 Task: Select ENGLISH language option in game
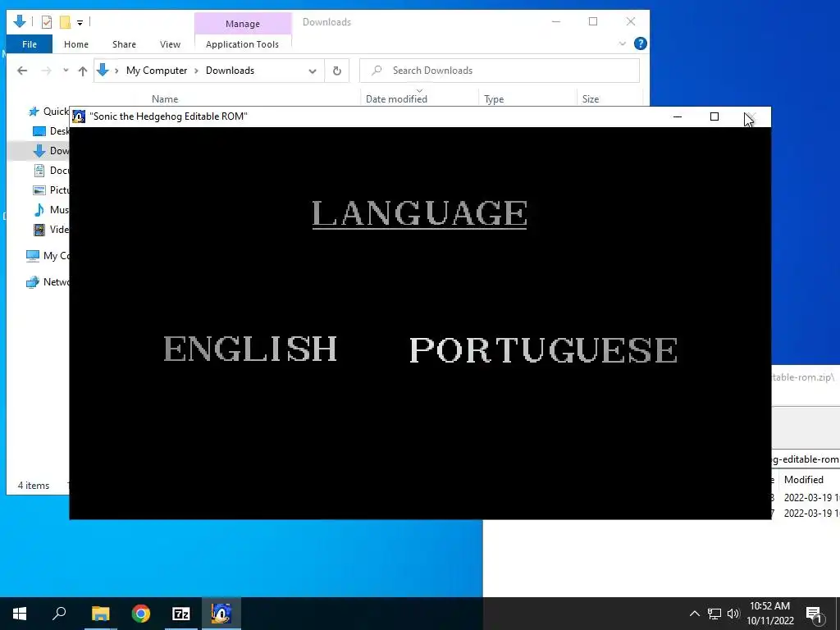coord(250,349)
